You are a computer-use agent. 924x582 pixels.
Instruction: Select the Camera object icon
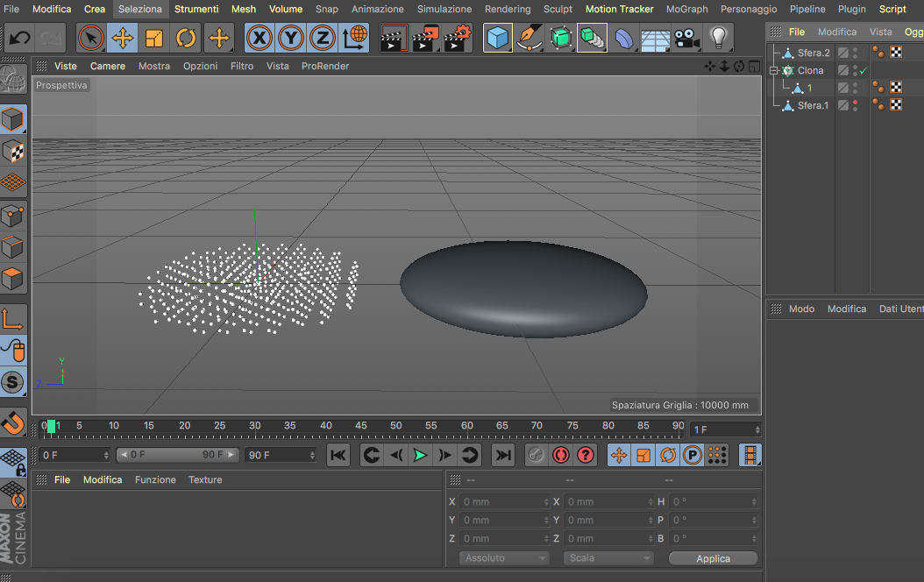[686, 39]
